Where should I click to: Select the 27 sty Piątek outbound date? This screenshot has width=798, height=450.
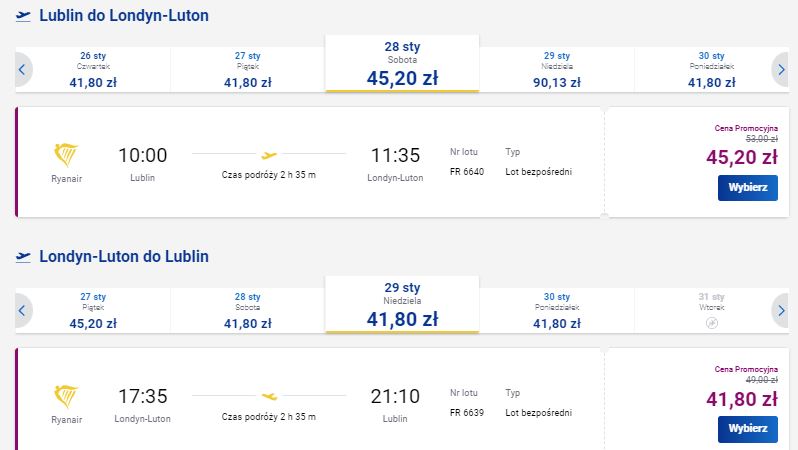(248, 70)
